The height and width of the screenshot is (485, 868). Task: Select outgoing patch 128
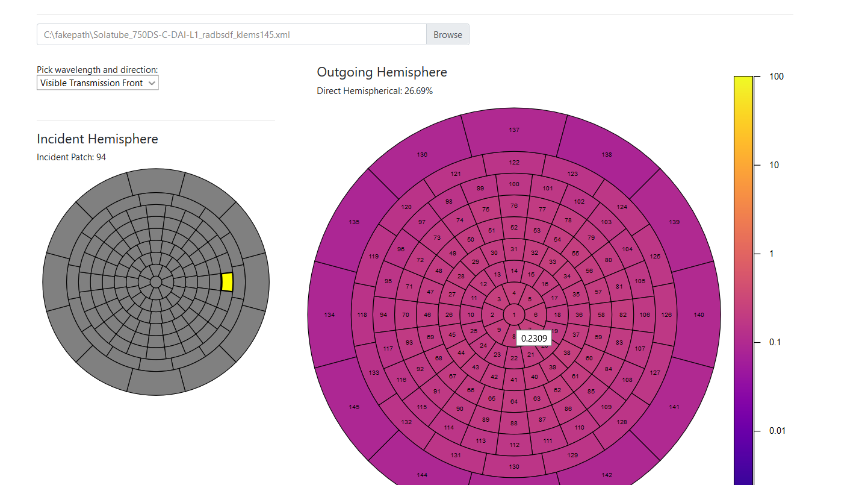[x=622, y=422]
